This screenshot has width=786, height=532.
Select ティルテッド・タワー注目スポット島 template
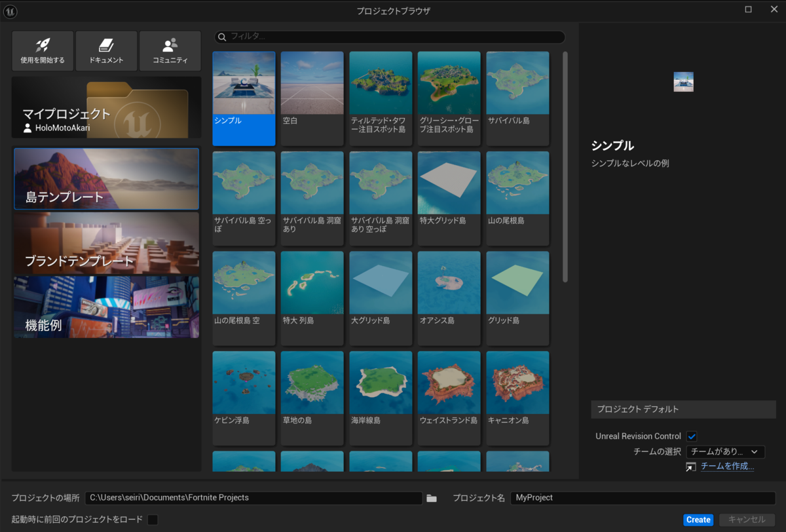(x=381, y=98)
